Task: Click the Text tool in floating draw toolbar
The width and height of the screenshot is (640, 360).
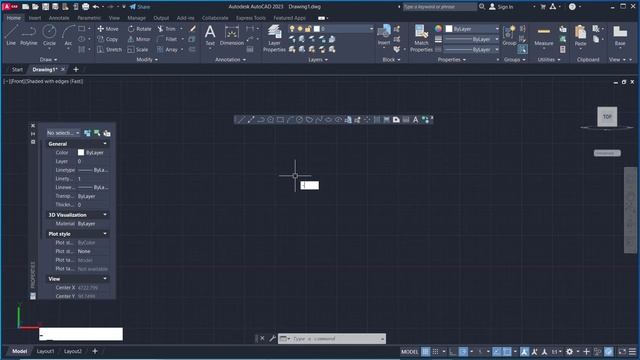Action: tap(416, 120)
